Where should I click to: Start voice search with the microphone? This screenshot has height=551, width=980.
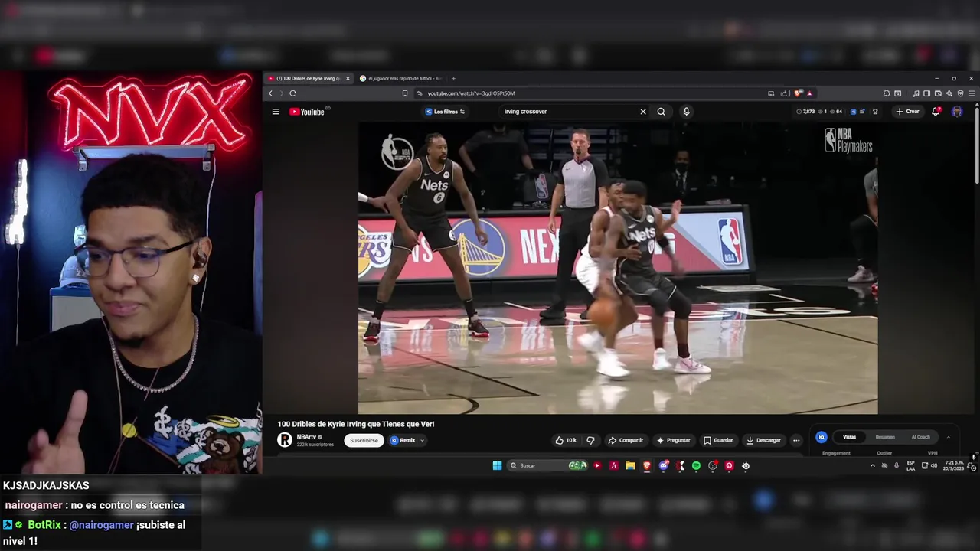click(686, 112)
